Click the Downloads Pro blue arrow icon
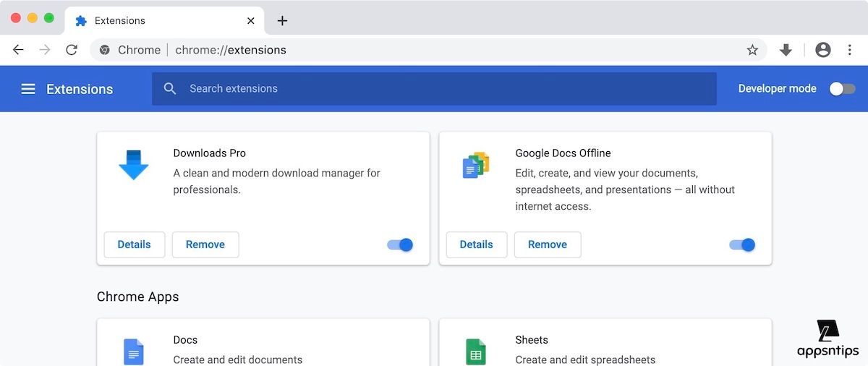The width and height of the screenshot is (868, 366). (133, 166)
